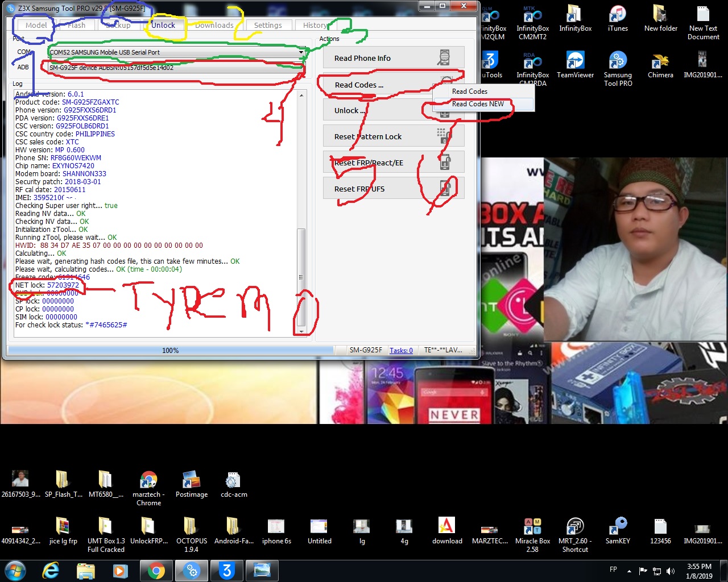The image size is (728, 582).
Task: Open the iTunes desktop shortcut
Action: pos(618,18)
